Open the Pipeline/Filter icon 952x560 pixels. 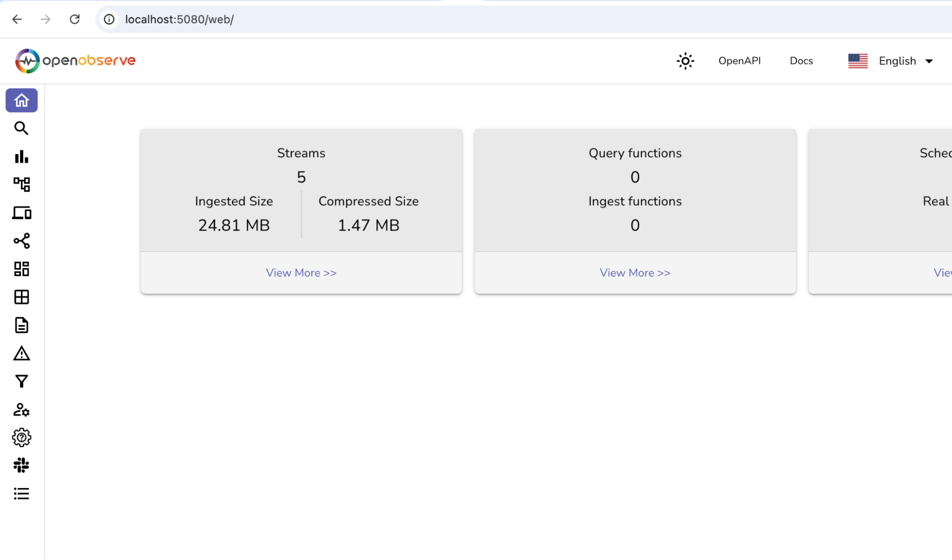[22, 381]
